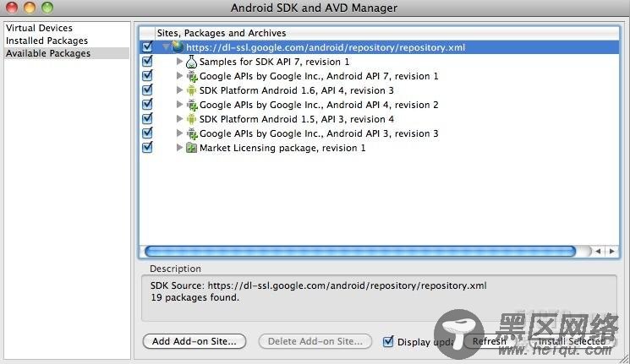Image resolution: width=630 pixels, height=364 pixels.
Task: Uncheck Samples for SDK API 7 checkbox
Action: (x=147, y=61)
